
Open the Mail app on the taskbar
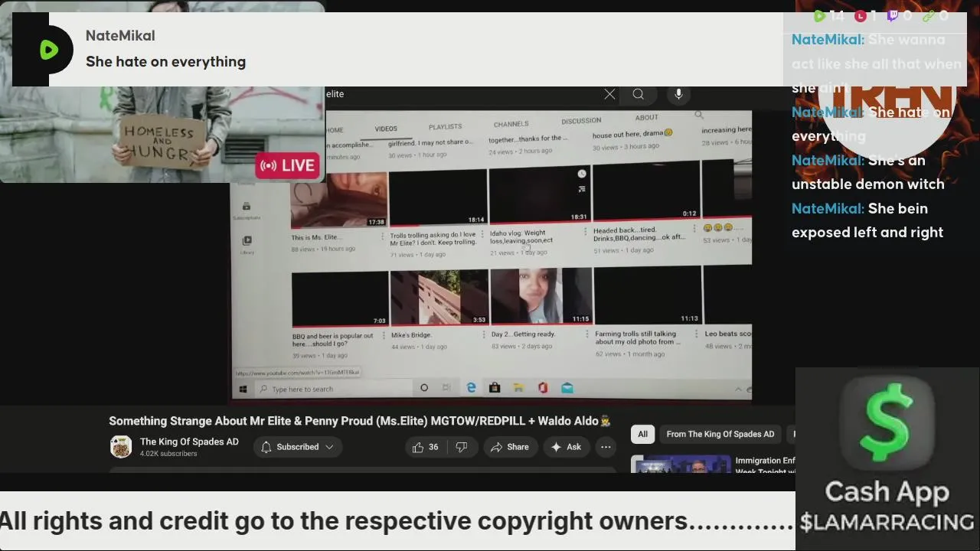pos(567,388)
